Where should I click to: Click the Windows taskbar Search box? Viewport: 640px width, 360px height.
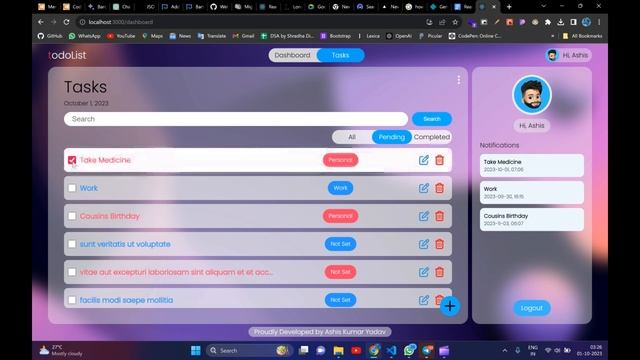pyautogui.click(x=248, y=350)
